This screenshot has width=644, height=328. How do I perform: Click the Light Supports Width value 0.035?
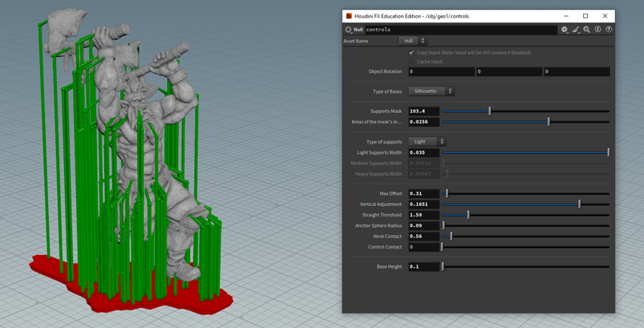point(424,152)
